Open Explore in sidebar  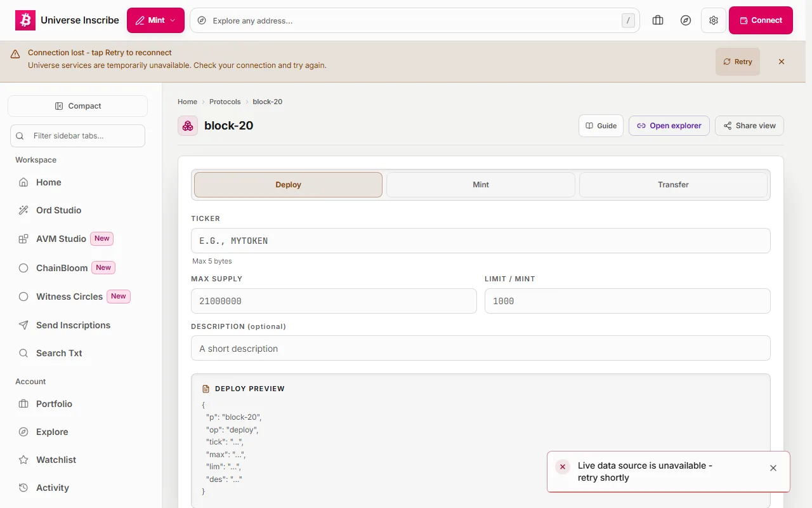pyautogui.click(x=77, y=432)
